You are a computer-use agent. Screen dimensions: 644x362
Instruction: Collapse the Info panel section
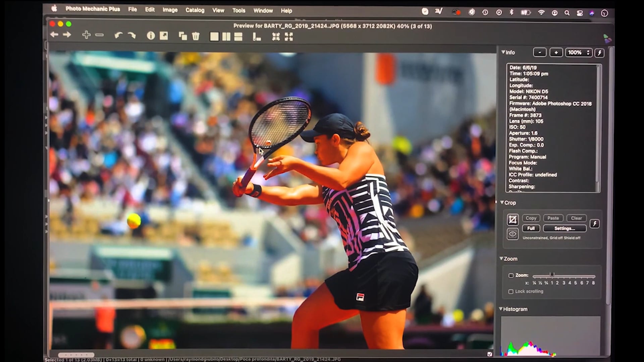503,52
